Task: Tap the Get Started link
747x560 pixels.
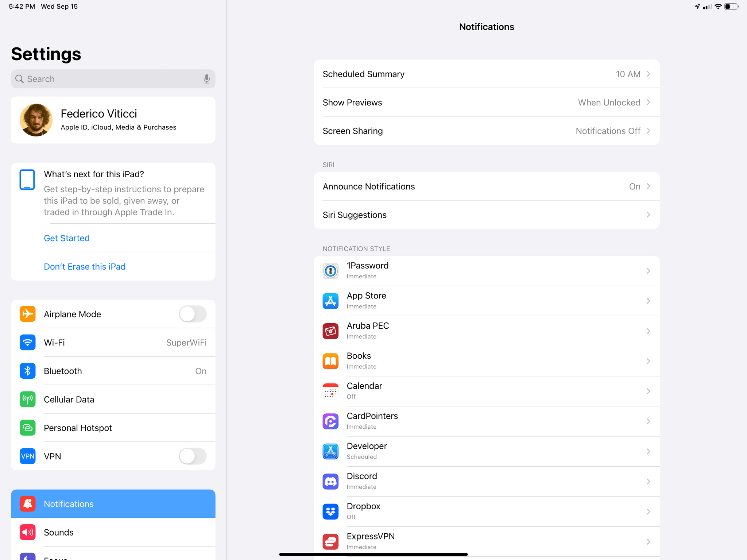Action: pyautogui.click(x=67, y=238)
